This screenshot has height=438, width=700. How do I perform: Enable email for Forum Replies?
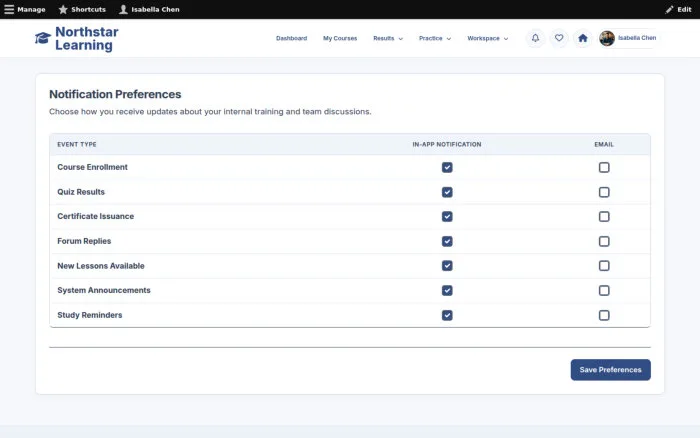[604, 241]
